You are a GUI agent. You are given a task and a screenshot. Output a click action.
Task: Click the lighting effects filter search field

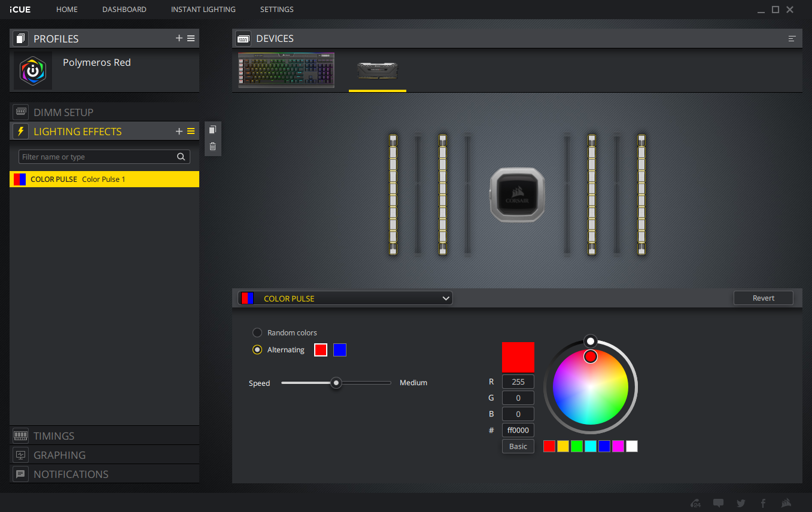[x=98, y=157]
